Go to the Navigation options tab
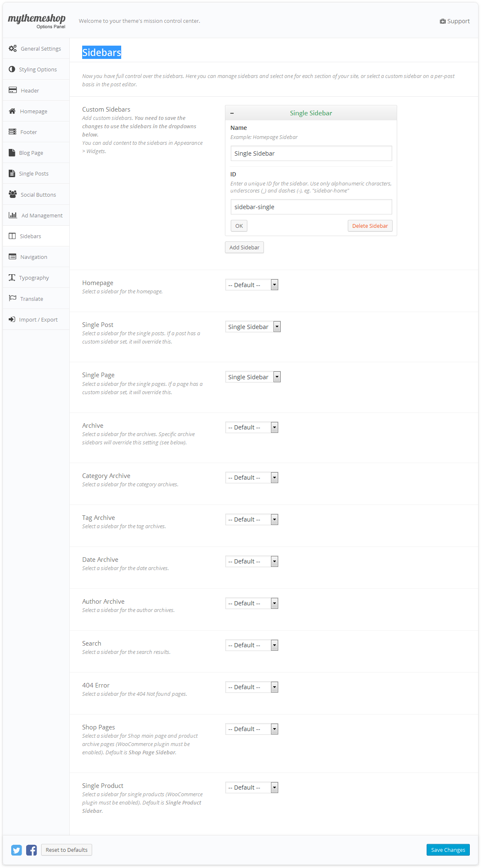 point(34,257)
